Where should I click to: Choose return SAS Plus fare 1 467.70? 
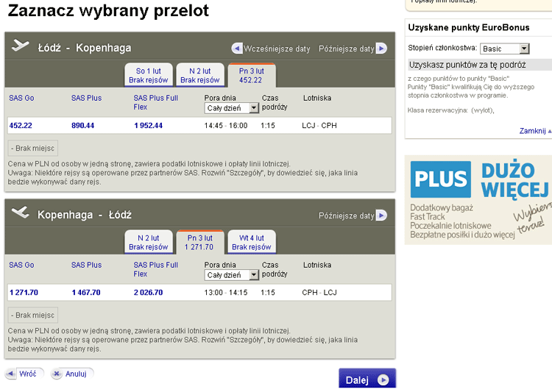pyautogui.click(x=86, y=293)
